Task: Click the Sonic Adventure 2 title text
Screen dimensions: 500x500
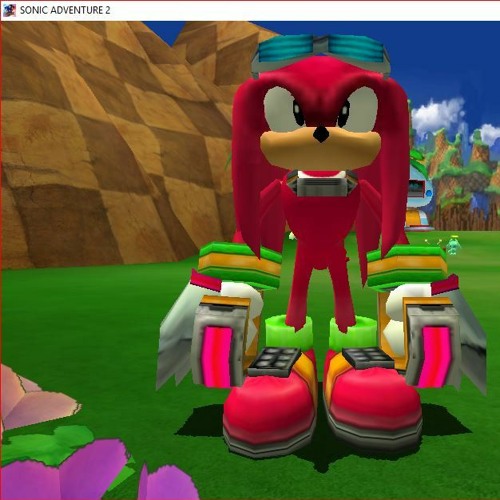Action: pyautogui.click(x=65, y=10)
